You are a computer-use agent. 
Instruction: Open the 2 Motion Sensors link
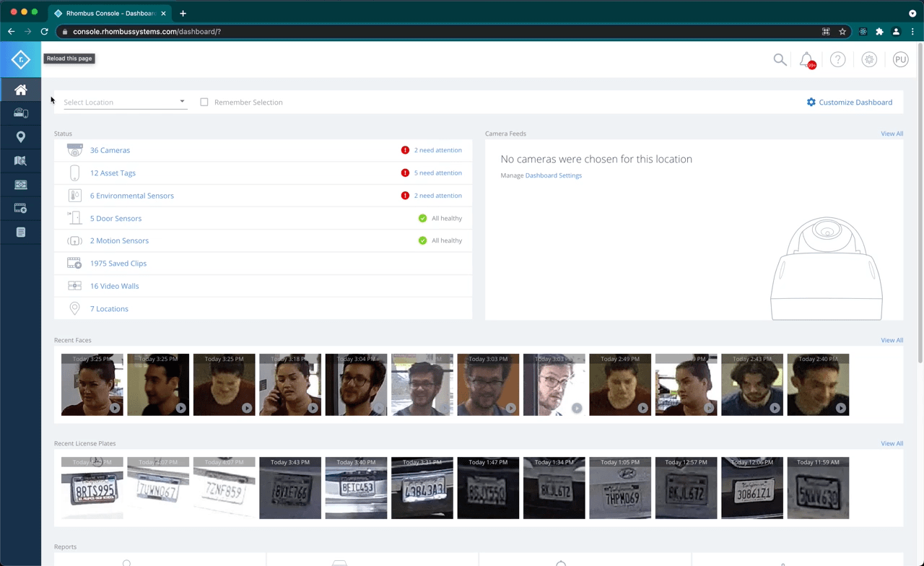point(119,240)
